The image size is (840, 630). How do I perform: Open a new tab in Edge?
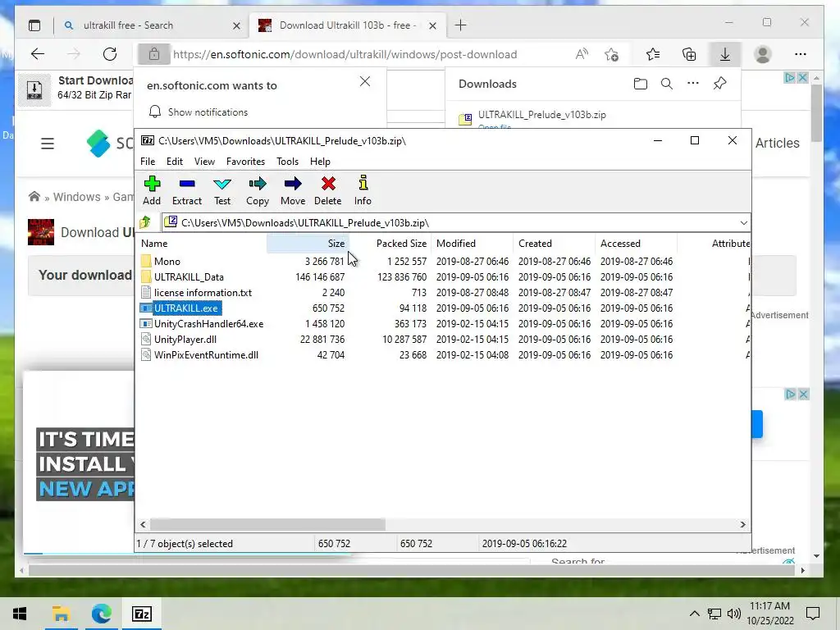[x=461, y=25]
